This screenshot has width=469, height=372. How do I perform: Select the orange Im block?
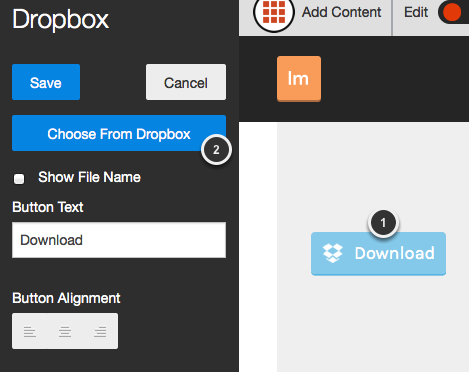pyautogui.click(x=299, y=79)
